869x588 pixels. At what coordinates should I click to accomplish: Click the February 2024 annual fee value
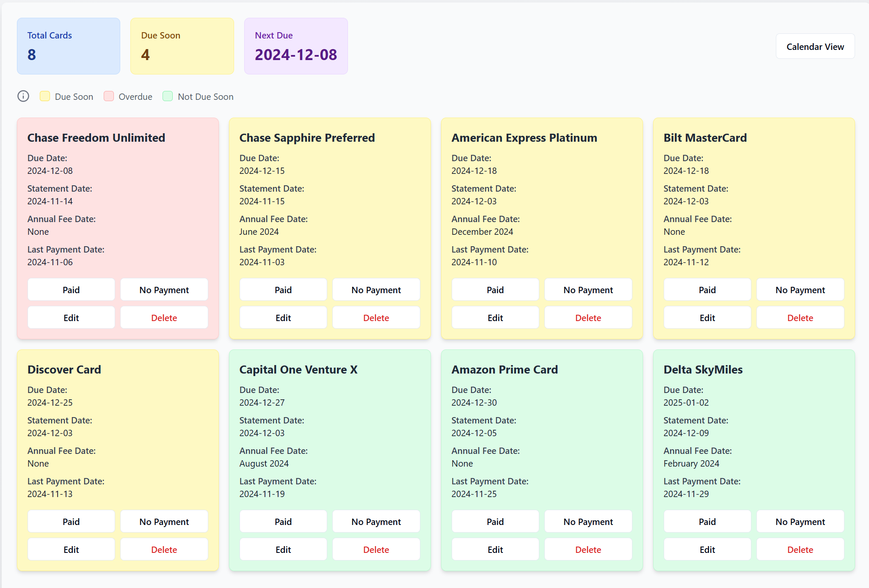click(691, 464)
